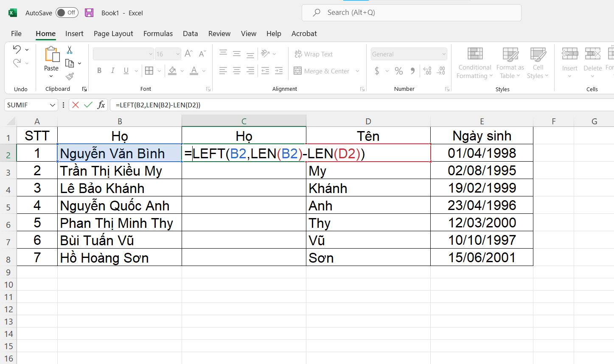
Task: Toggle Italic formatting
Action: [112, 71]
